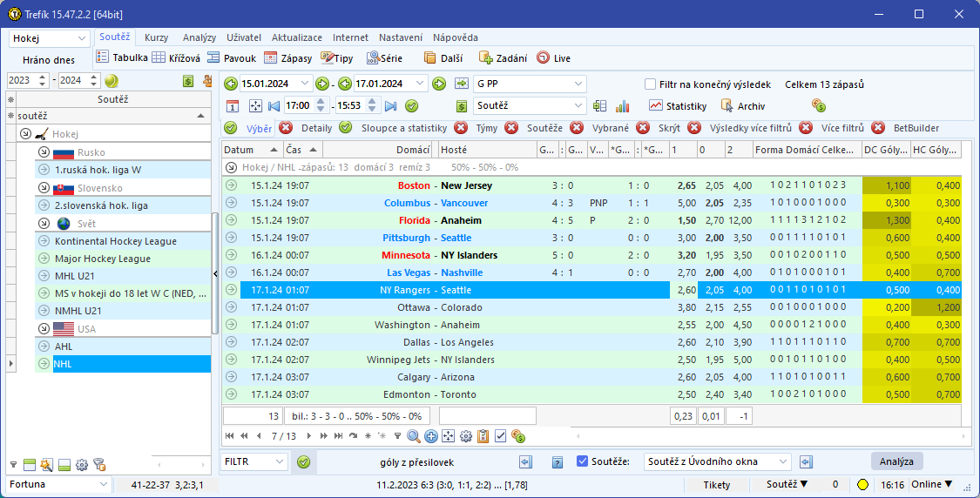Open the Nastavení menu

(x=401, y=37)
